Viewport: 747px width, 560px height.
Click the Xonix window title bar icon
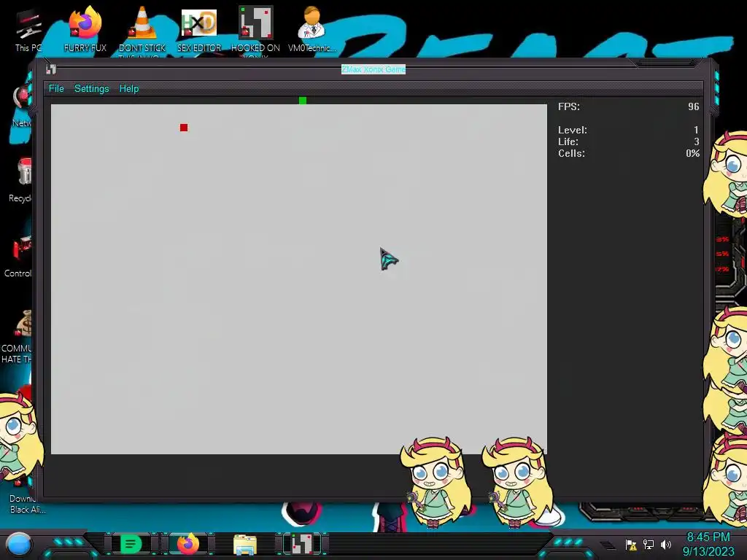[51, 69]
